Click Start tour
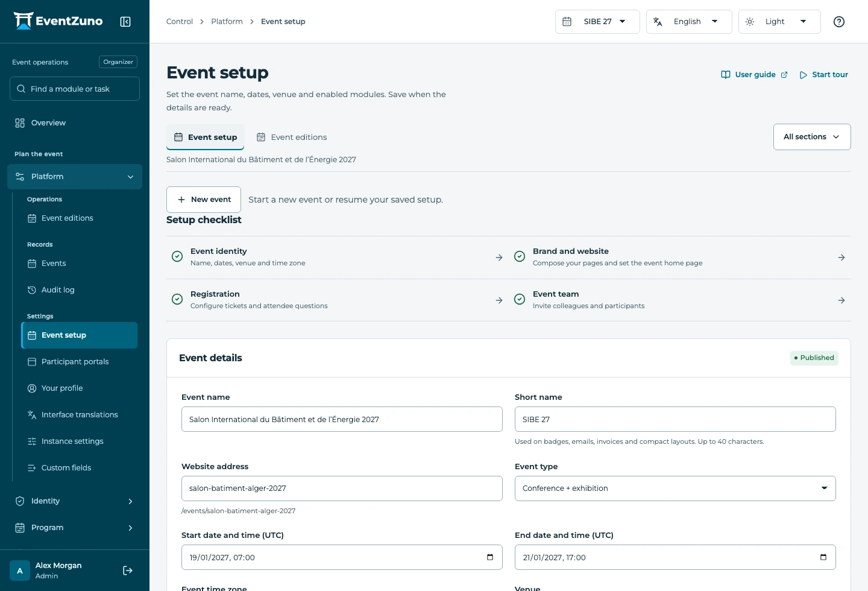 (x=823, y=75)
